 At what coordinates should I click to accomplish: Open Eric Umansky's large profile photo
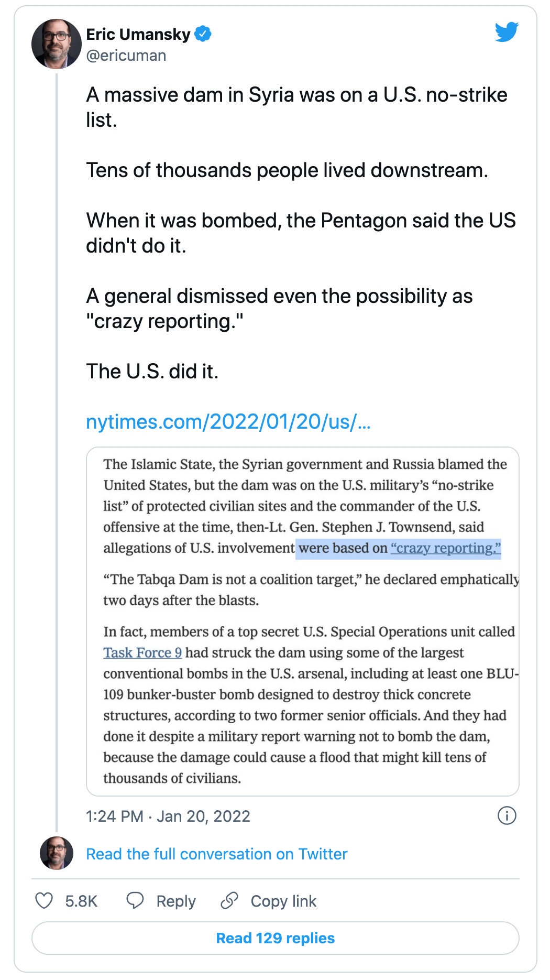[57, 44]
